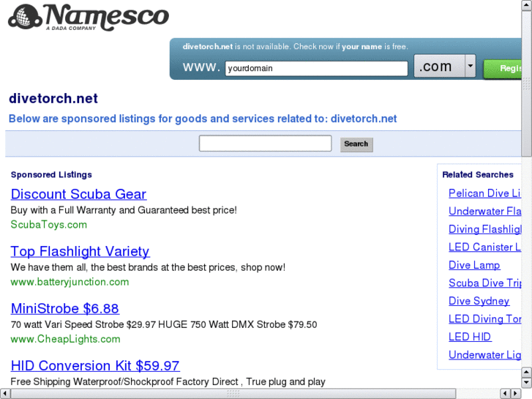Image resolution: width=532 pixels, height=399 pixels.
Task: Click the sponsored listings search box
Action: 266,143
